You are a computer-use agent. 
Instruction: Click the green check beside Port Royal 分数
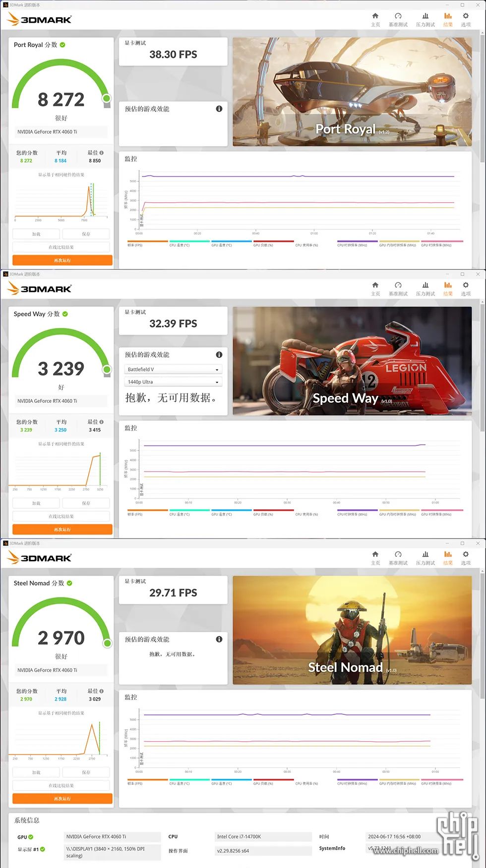[x=62, y=45]
